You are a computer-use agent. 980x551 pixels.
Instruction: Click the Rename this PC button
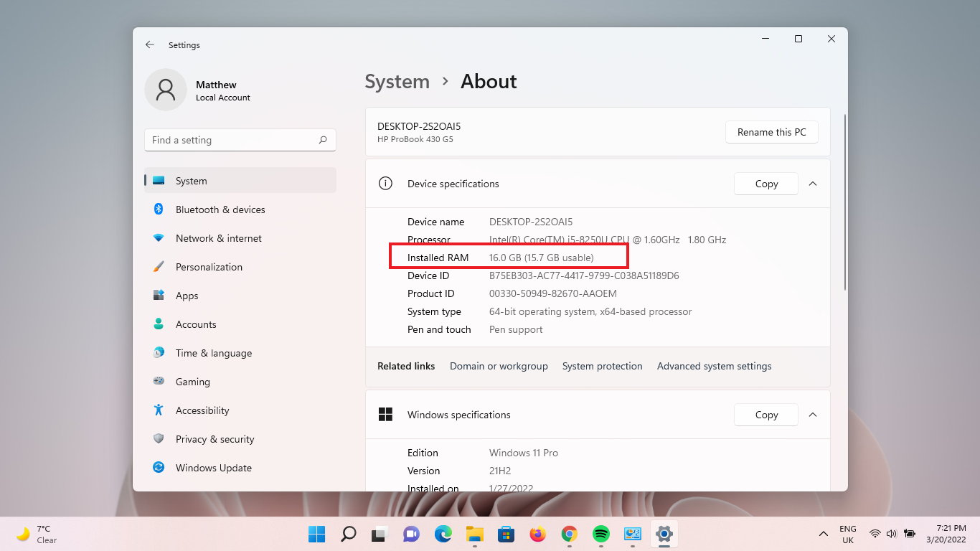pyautogui.click(x=771, y=132)
